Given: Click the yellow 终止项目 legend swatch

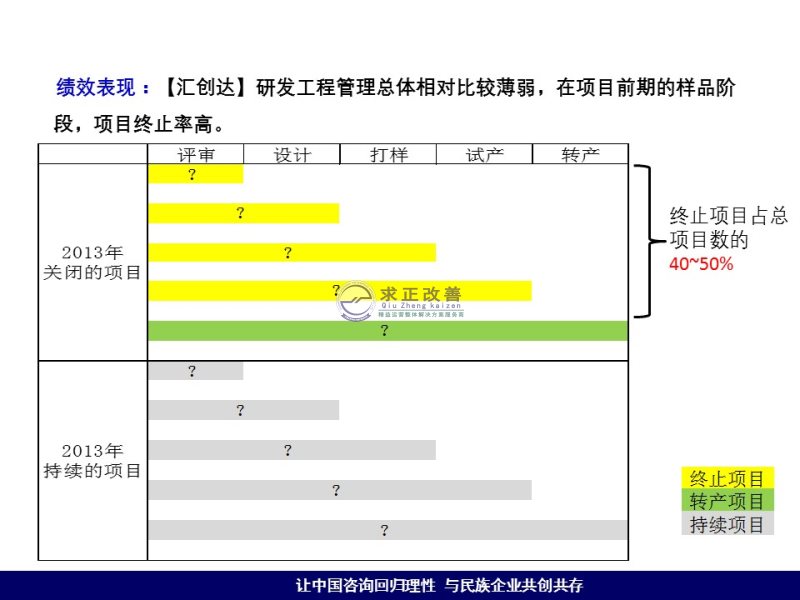Looking at the screenshot, I should (x=727, y=478).
